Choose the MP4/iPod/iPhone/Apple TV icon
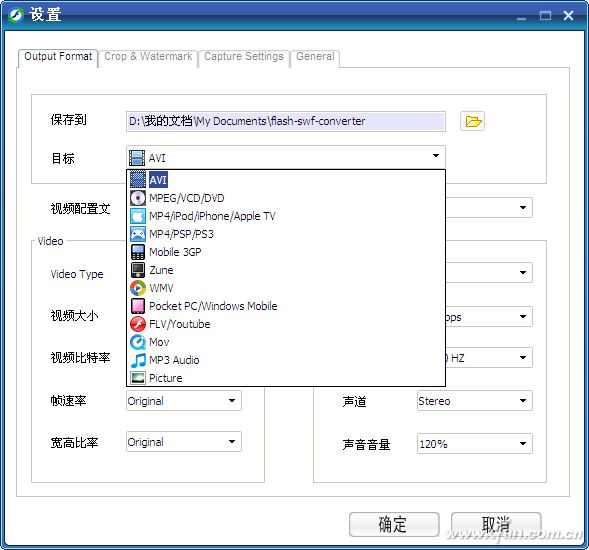589x550 pixels. tap(138, 216)
